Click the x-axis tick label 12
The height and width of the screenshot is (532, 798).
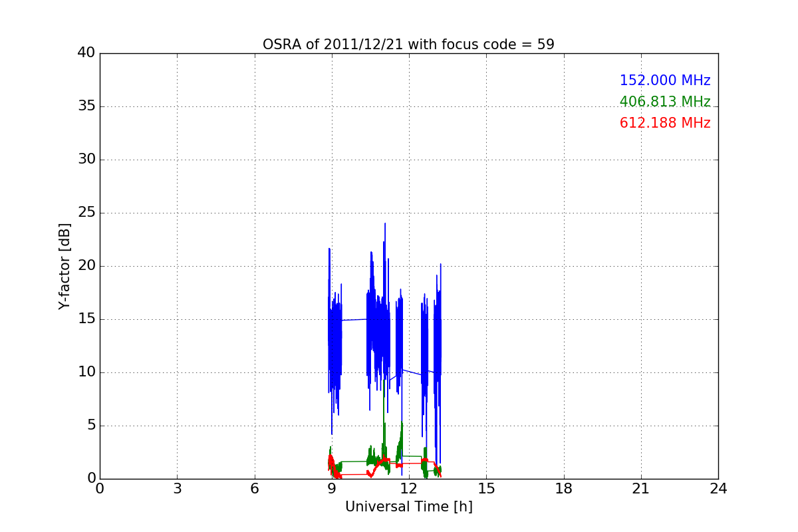tap(409, 489)
